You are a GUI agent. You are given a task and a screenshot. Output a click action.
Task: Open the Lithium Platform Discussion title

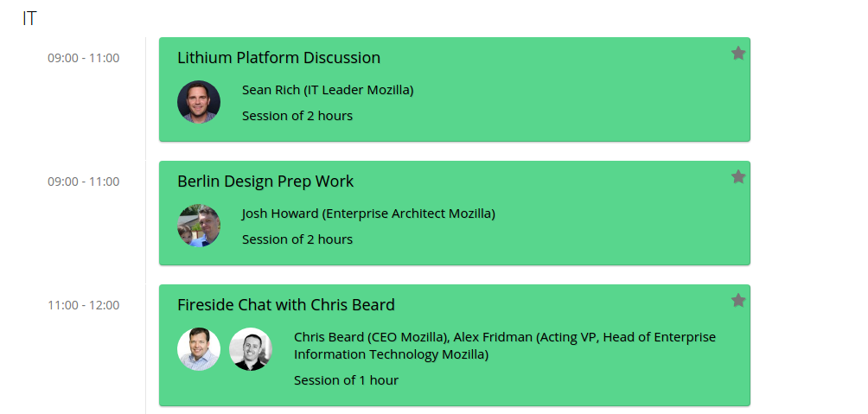[278, 58]
